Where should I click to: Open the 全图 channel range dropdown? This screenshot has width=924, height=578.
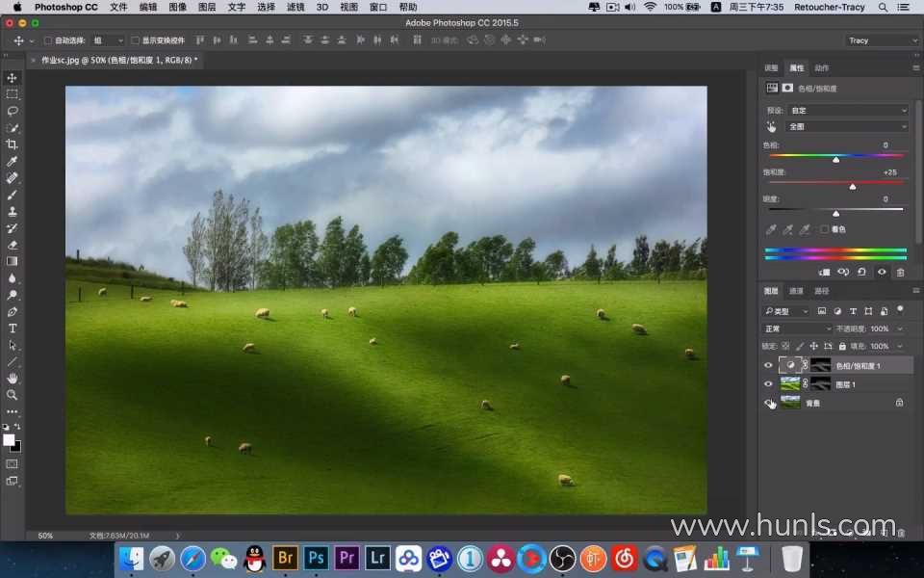[847, 127]
